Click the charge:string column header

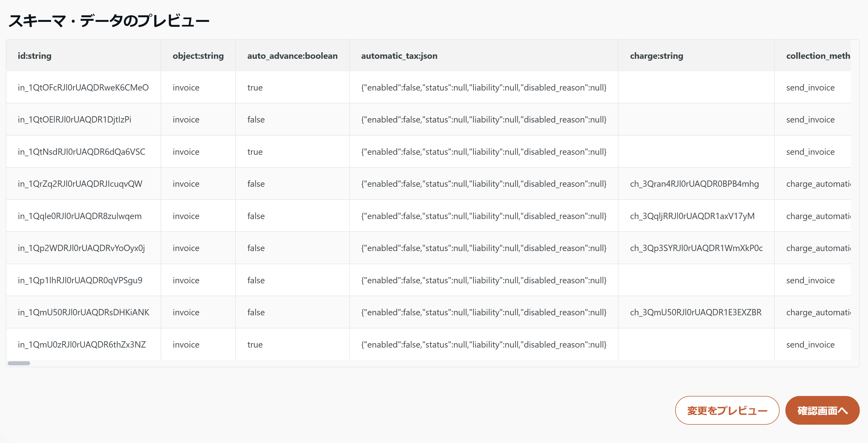pyautogui.click(x=656, y=56)
